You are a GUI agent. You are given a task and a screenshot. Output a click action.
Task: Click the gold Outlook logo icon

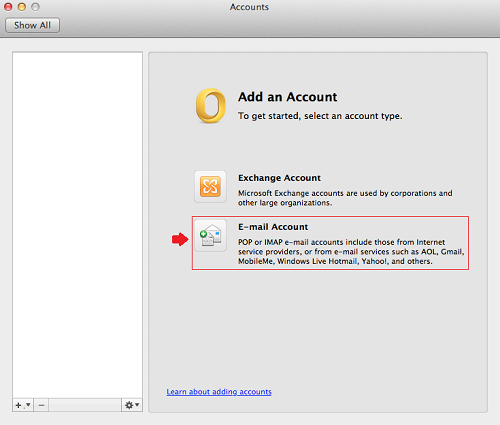[211, 106]
